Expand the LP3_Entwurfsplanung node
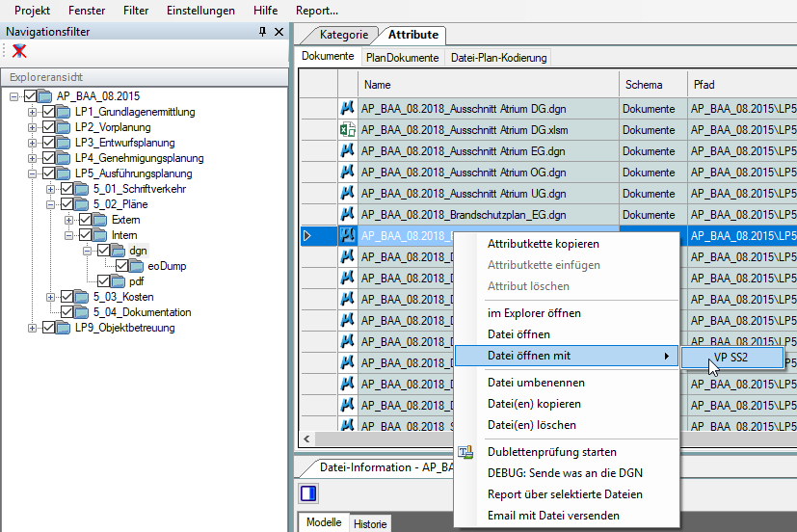The image size is (797, 532). (33, 143)
